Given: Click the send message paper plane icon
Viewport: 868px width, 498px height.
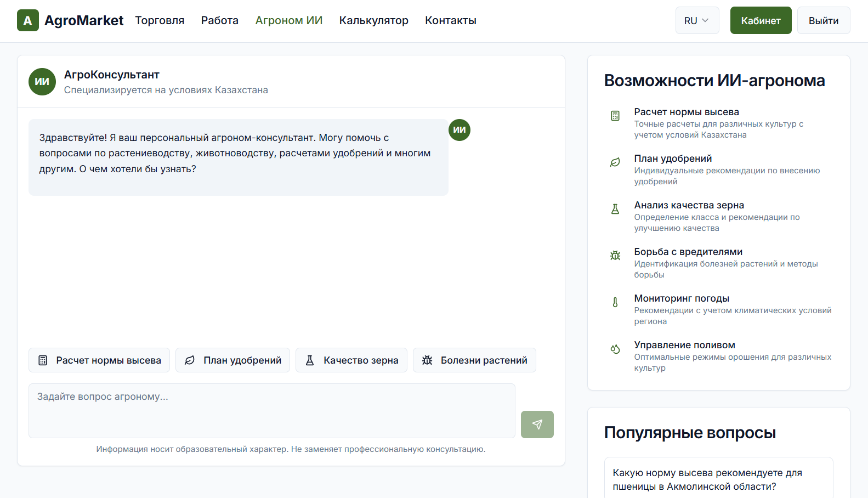Looking at the screenshot, I should pos(537,425).
